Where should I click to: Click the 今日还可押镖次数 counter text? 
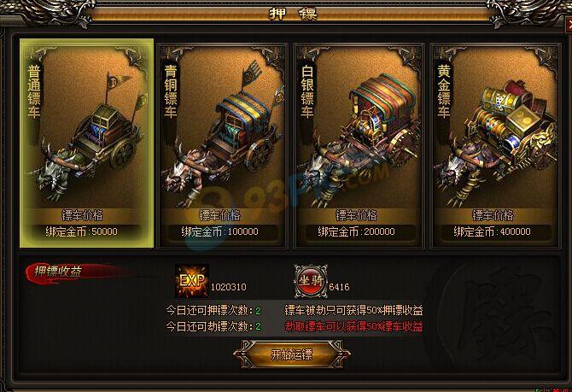[x=213, y=311]
